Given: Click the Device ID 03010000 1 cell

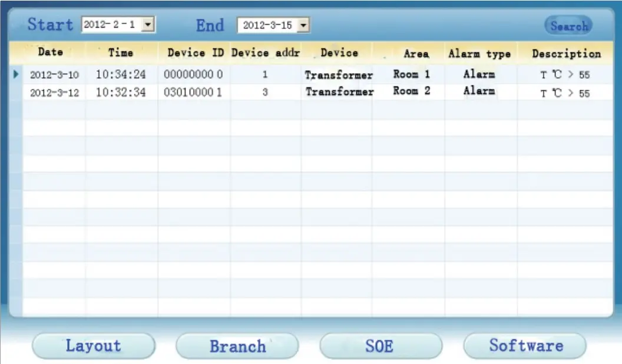Looking at the screenshot, I should coord(193,92).
